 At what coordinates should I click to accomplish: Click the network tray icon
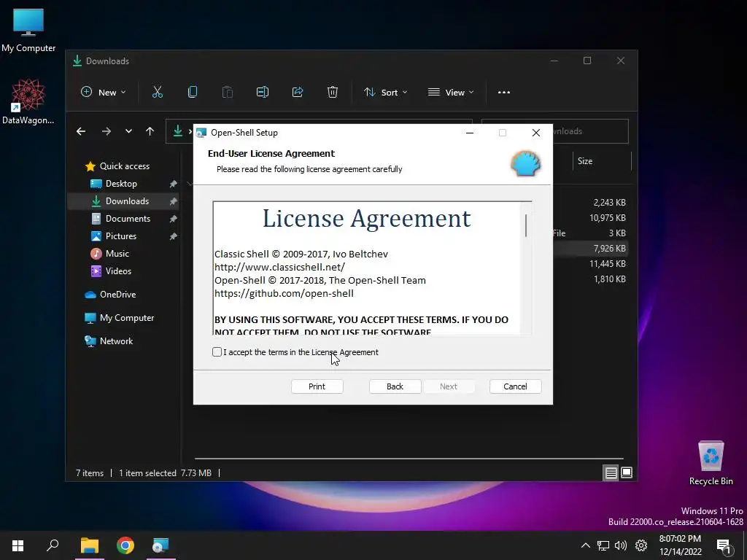click(x=603, y=545)
